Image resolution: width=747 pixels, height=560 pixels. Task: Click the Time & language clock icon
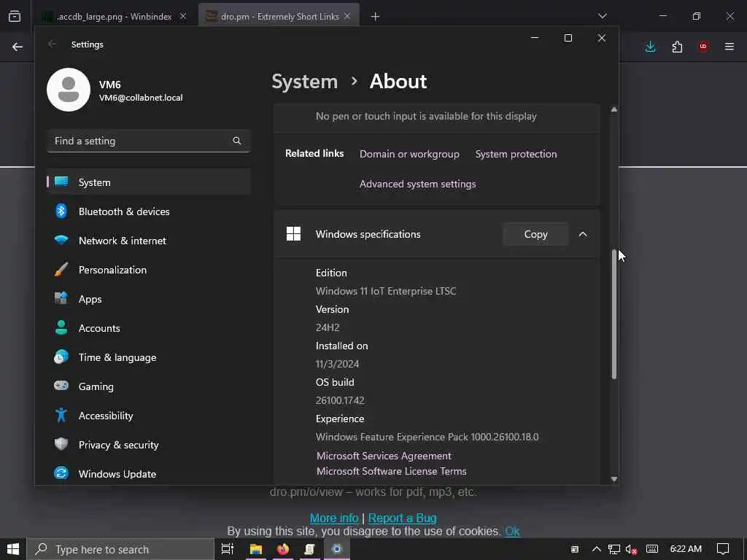(x=61, y=357)
